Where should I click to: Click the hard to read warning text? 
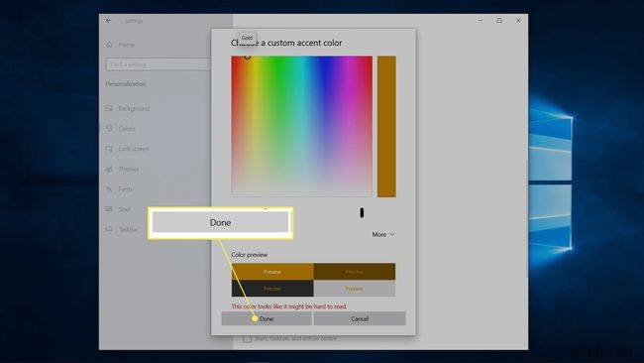click(289, 306)
